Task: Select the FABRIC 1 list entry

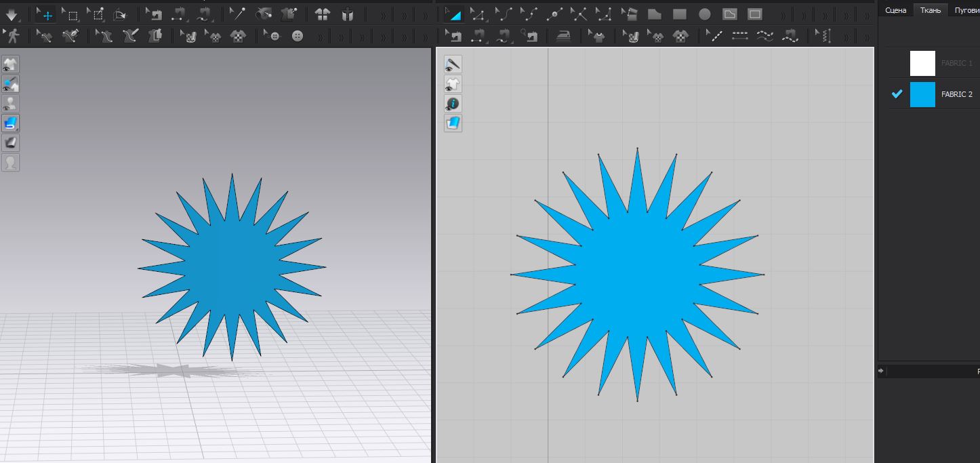Action: pyautogui.click(x=956, y=63)
